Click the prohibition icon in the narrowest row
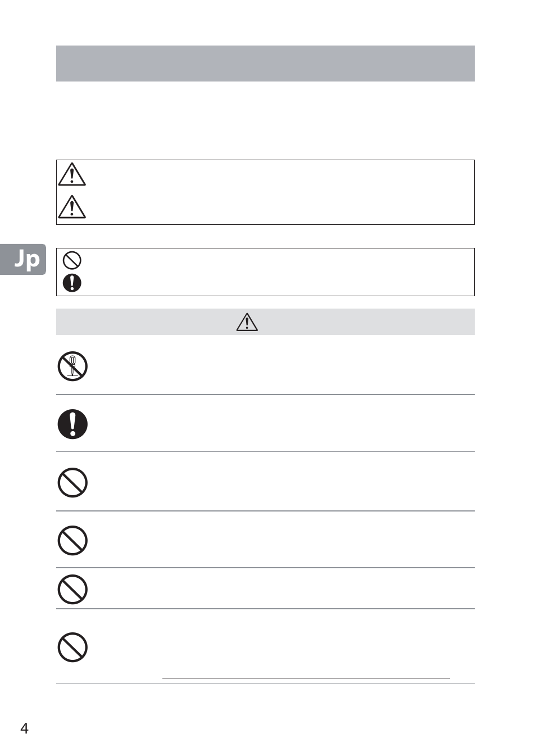This screenshot has width=536, height=756. 72,590
